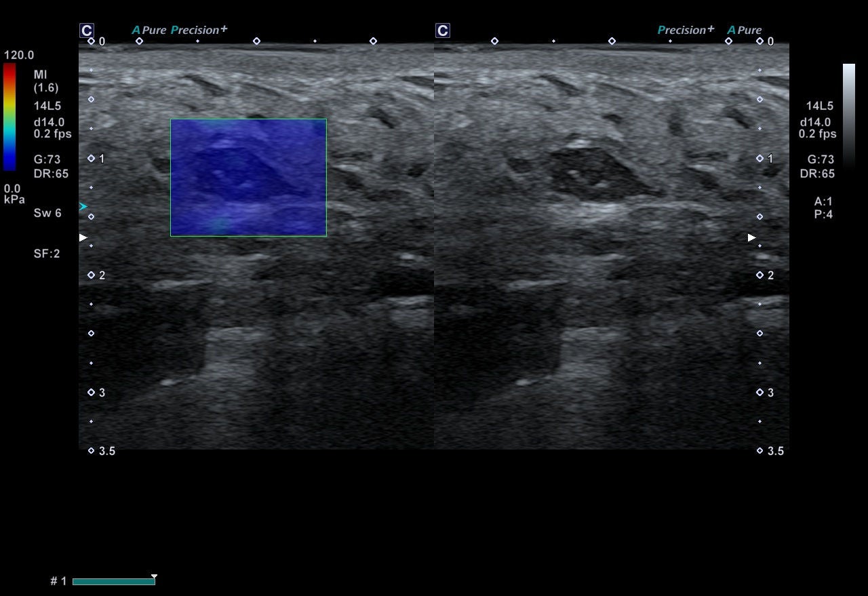Click the P:4 parameter on right side
The height and width of the screenshot is (596, 868).
click(x=824, y=214)
